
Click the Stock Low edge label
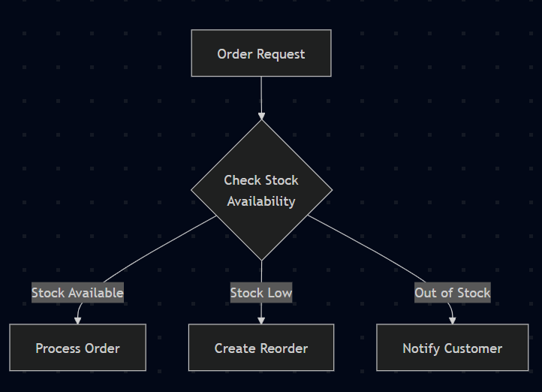(x=261, y=292)
